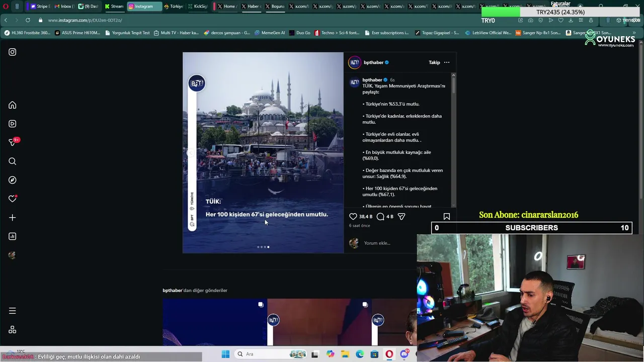Open HL360 Frostbite 360 bookmark
This screenshot has height=362, width=644.
pos(27,33)
